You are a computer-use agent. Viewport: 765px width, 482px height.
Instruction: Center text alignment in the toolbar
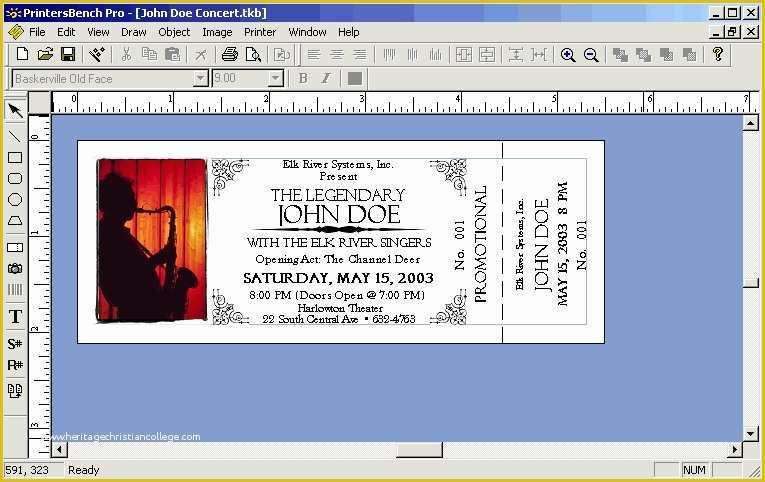point(337,54)
